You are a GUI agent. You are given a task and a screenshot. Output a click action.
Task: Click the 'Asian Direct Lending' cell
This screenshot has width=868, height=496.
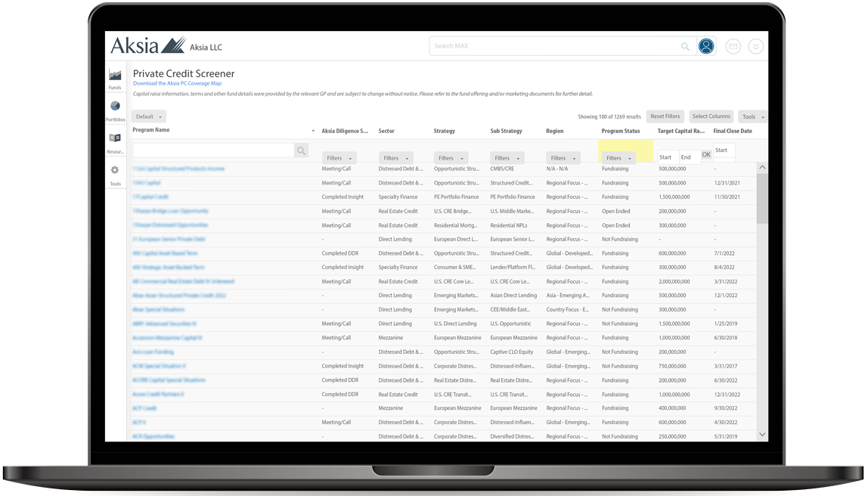click(513, 296)
